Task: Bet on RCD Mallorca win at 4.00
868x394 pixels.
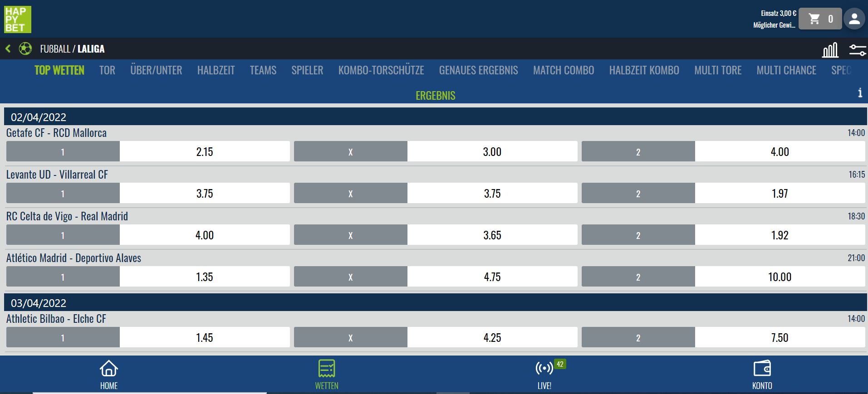Action: 723,151
